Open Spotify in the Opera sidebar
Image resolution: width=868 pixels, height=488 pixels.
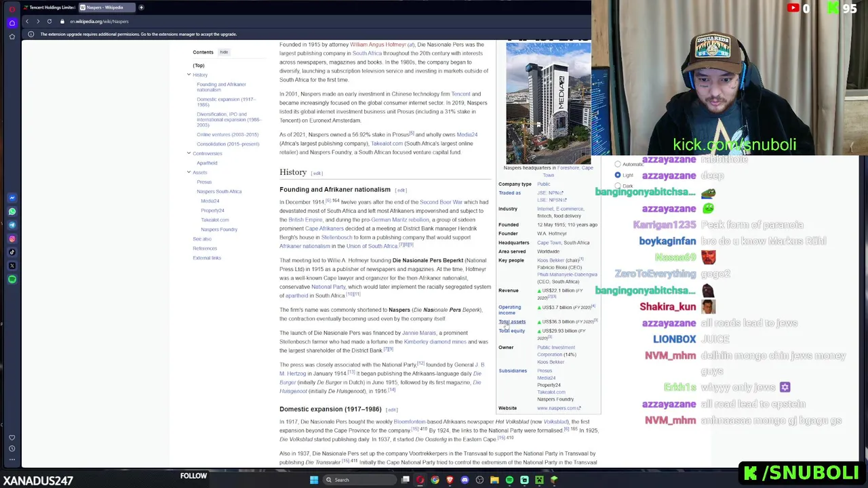click(x=12, y=279)
